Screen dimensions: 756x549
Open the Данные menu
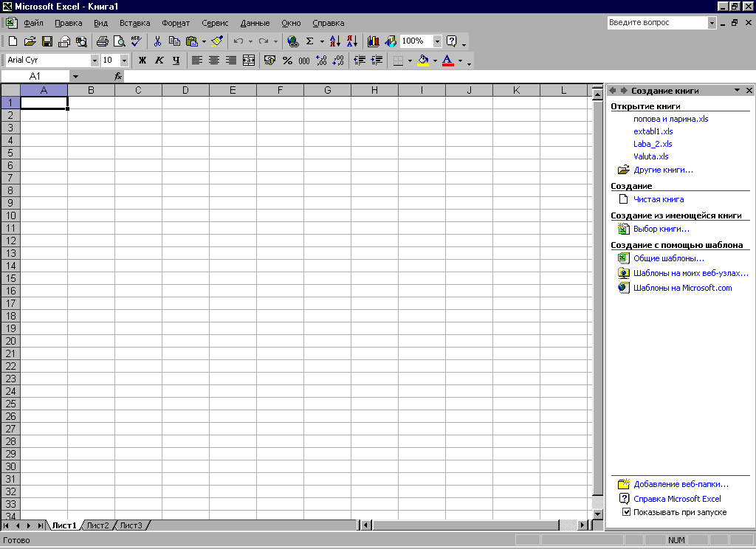[255, 23]
